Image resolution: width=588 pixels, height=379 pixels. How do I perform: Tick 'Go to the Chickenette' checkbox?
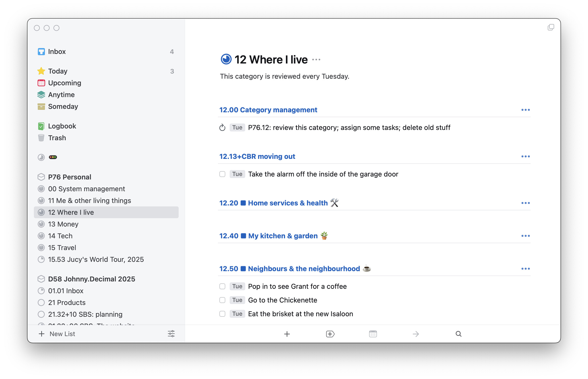pos(222,300)
